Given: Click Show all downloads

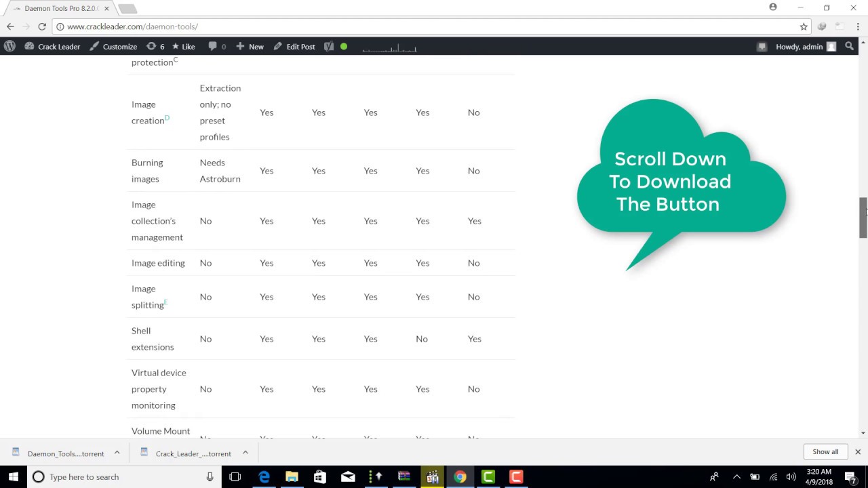Looking at the screenshot, I should (x=825, y=452).
